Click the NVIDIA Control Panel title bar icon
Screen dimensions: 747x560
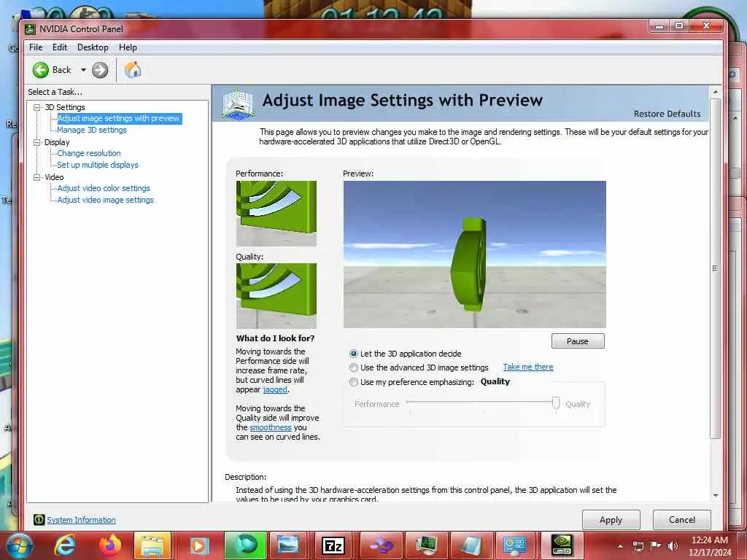pos(30,29)
